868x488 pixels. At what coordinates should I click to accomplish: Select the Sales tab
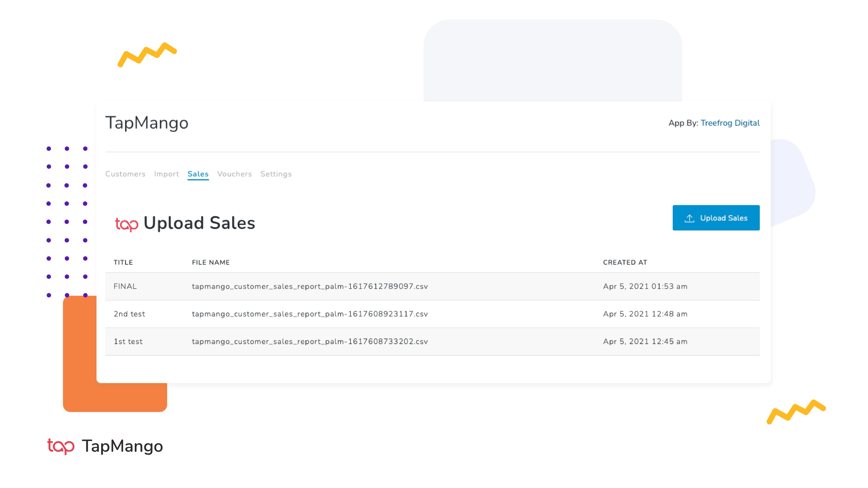point(198,174)
